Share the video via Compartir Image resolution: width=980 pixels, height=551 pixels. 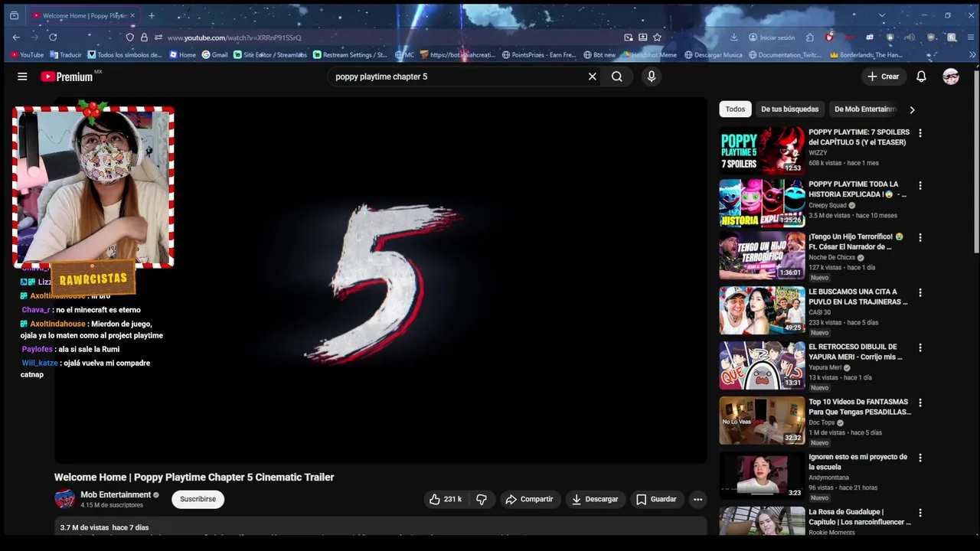click(x=529, y=499)
